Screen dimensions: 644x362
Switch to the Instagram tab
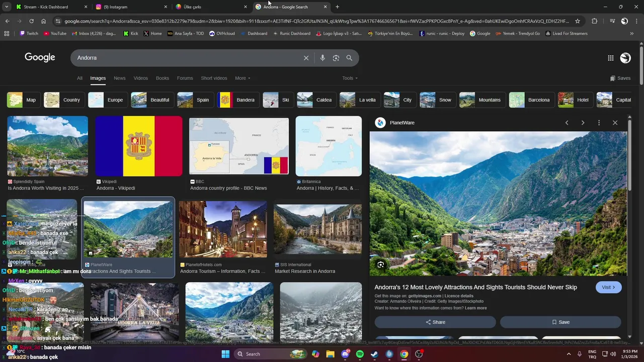[x=131, y=7]
